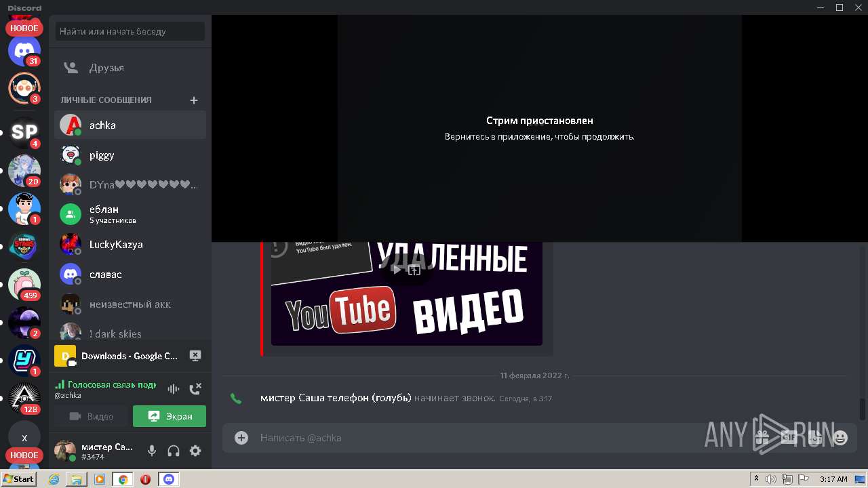868x488 pixels.
Task: Open direct message with achka
Action: [x=130, y=125]
